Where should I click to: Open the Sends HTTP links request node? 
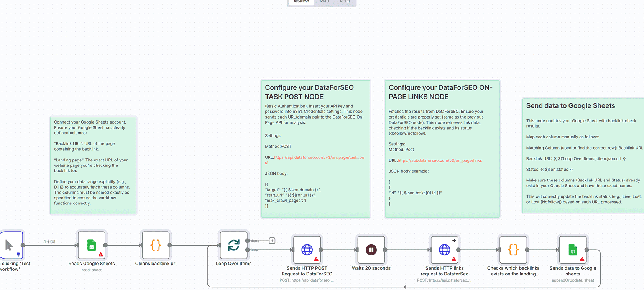click(444, 250)
